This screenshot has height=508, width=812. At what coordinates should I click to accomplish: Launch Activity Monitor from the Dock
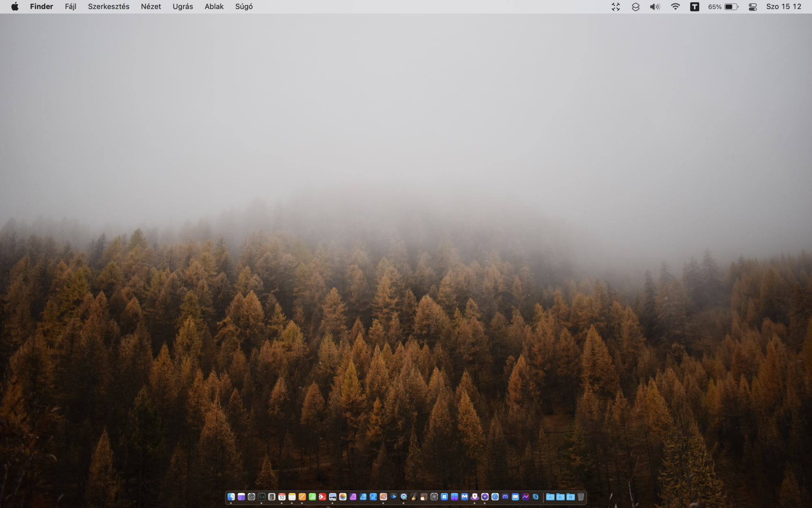click(x=261, y=497)
